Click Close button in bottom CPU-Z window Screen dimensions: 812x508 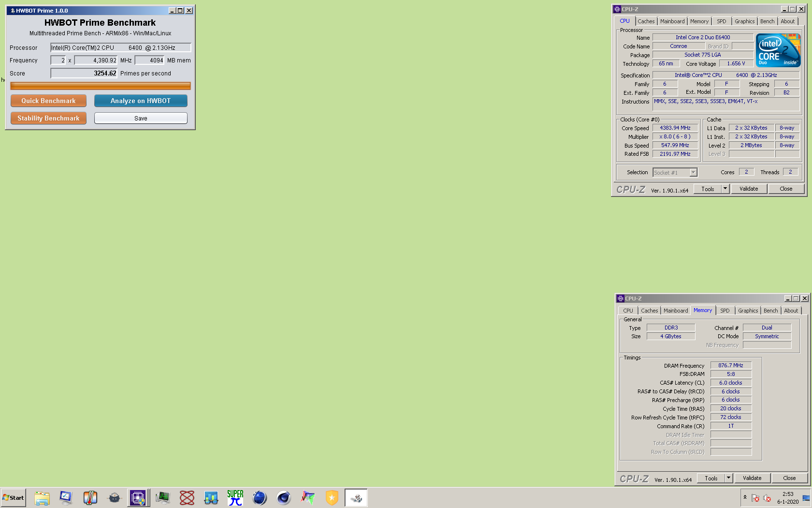pyautogui.click(x=789, y=478)
